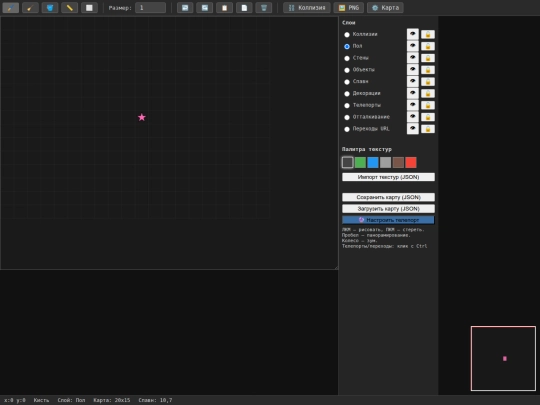Select the Переходы URL layer radio button
The image size is (540, 405).
pos(347,129)
